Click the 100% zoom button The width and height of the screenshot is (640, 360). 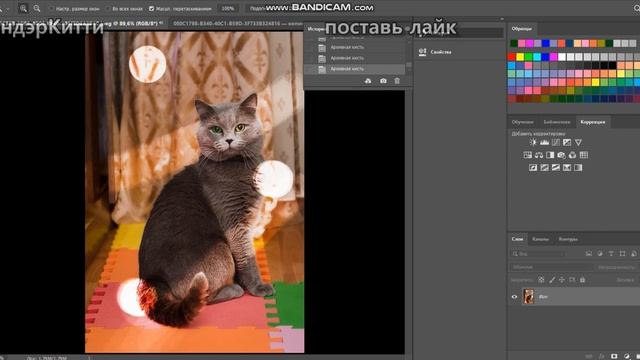228,9
